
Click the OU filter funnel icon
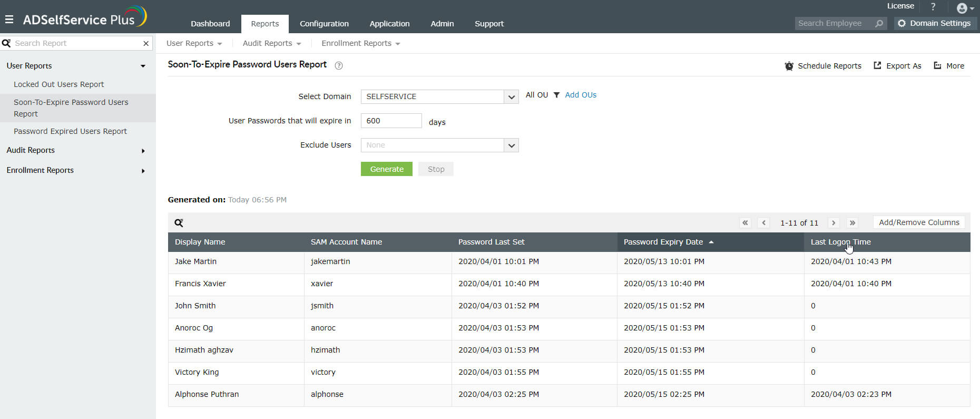pyautogui.click(x=556, y=95)
